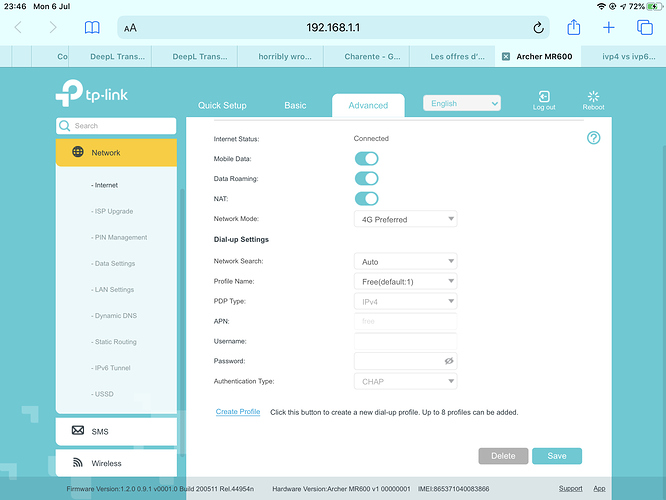Open the Safari share sheet icon
The image size is (666, 500).
point(573,27)
